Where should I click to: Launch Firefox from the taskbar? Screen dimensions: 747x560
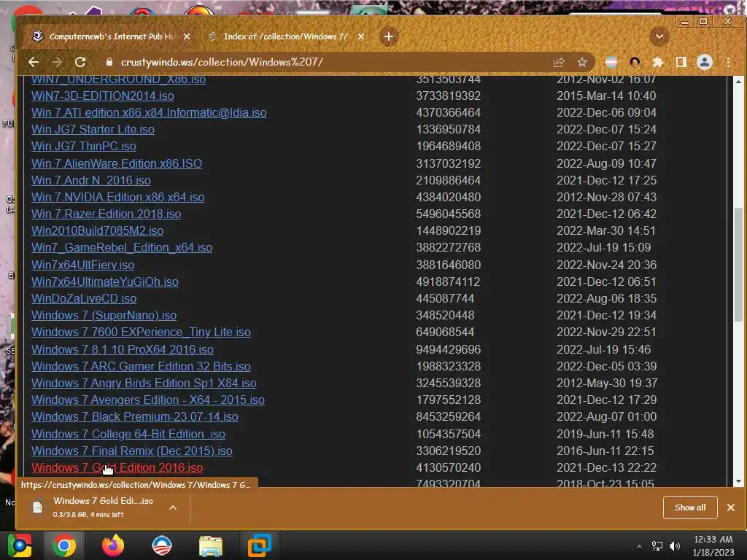(x=113, y=545)
